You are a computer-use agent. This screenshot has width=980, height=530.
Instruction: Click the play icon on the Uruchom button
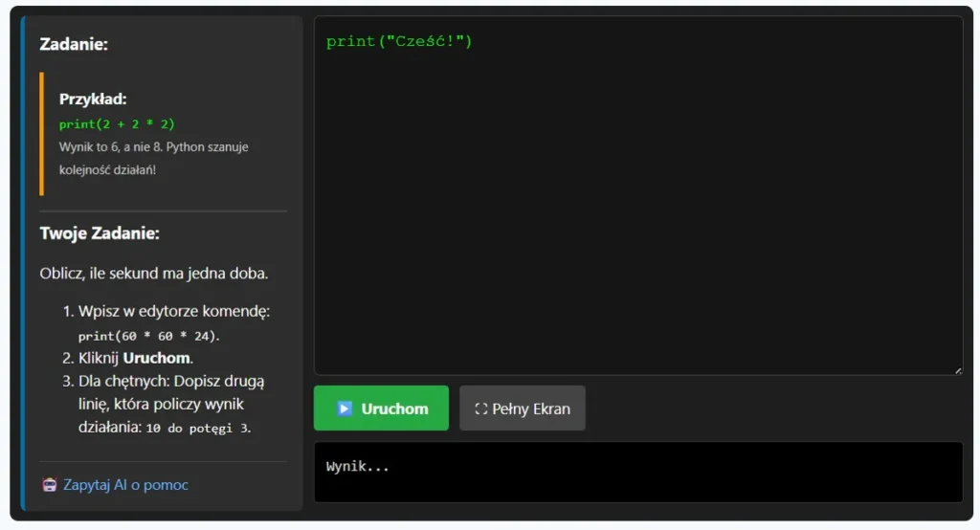pos(345,409)
